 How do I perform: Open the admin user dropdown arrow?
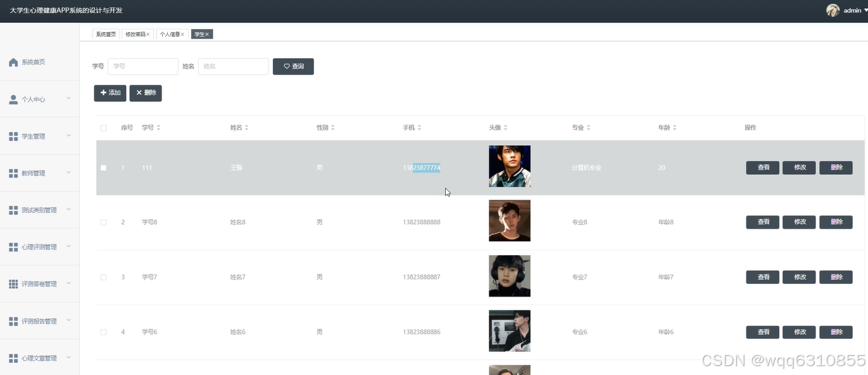pyautogui.click(x=865, y=11)
